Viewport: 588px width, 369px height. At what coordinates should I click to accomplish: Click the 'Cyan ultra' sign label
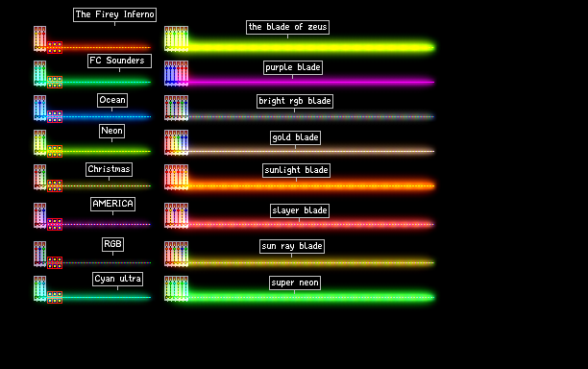pos(118,279)
